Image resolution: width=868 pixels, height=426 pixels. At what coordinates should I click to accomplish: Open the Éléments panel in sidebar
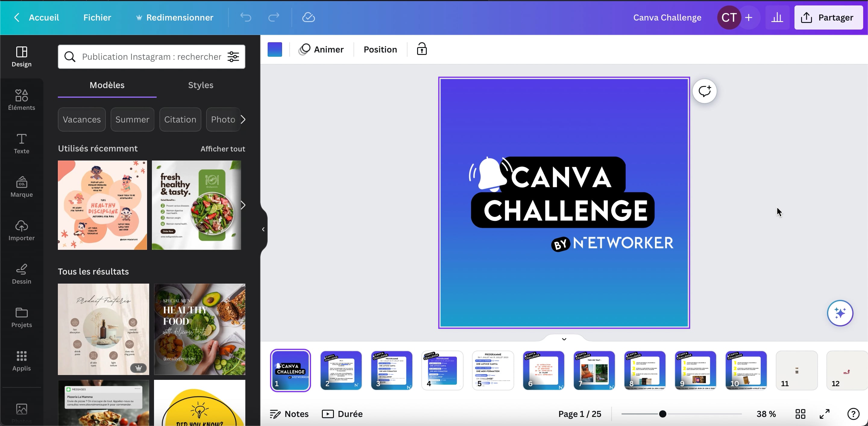(22, 100)
